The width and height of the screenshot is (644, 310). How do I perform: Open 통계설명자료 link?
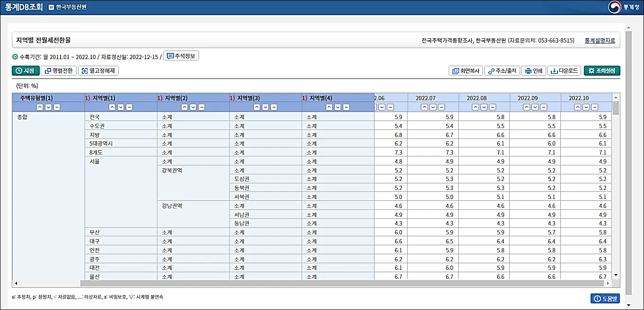click(x=600, y=41)
